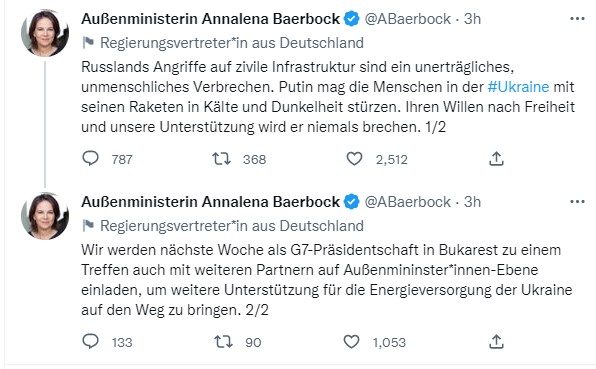Open the more options menu on first tweet
This screenshot has height=369, width=596.
pos(577,19)
